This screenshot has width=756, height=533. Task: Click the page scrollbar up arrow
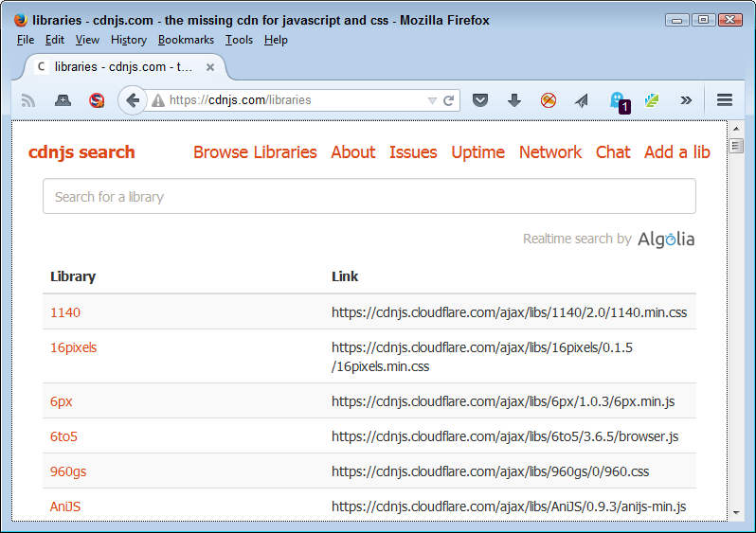736,129
